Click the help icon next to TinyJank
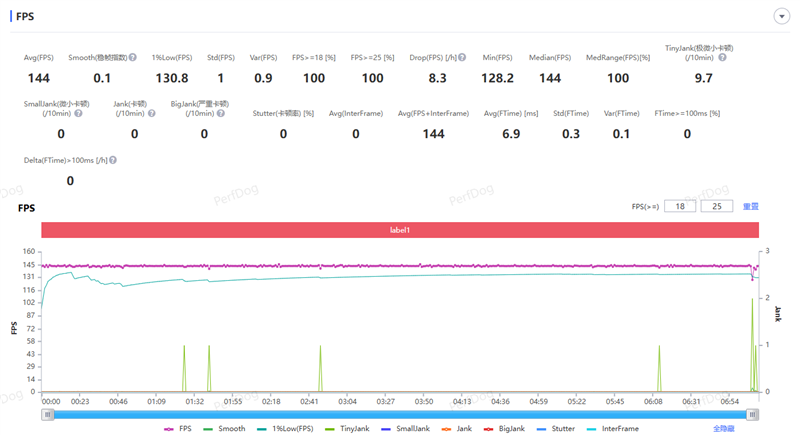 722,58
